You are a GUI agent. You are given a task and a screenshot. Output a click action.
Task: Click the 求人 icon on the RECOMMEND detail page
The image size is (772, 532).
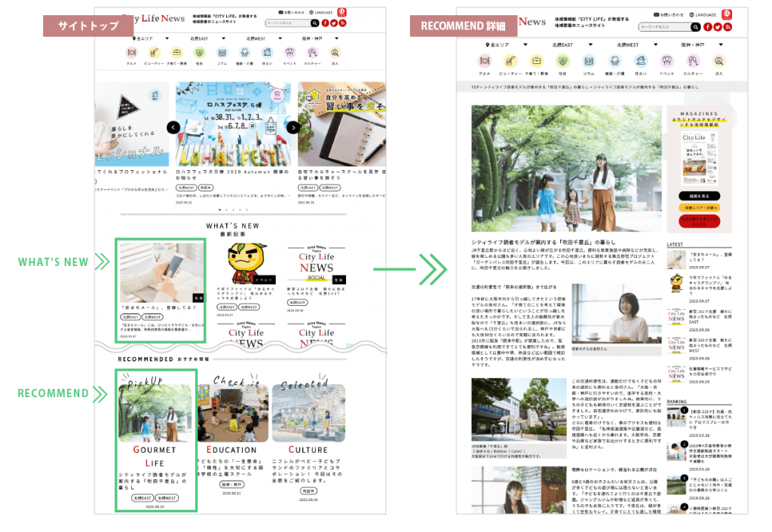coord(718,61)
